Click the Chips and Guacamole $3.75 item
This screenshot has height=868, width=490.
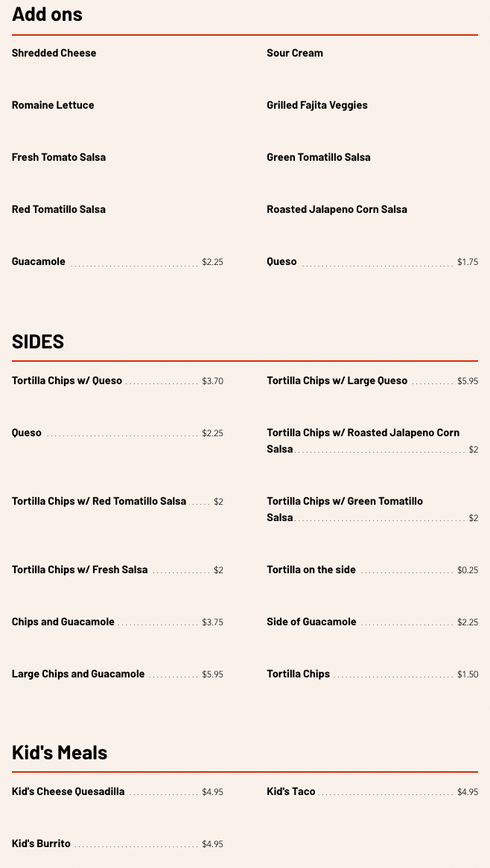(63, 622)
